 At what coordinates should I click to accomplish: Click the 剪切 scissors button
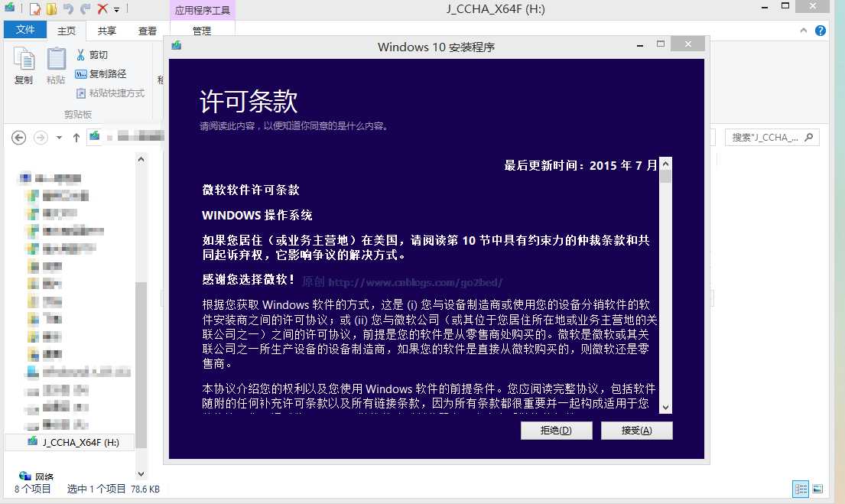click(x=92, y=54)
